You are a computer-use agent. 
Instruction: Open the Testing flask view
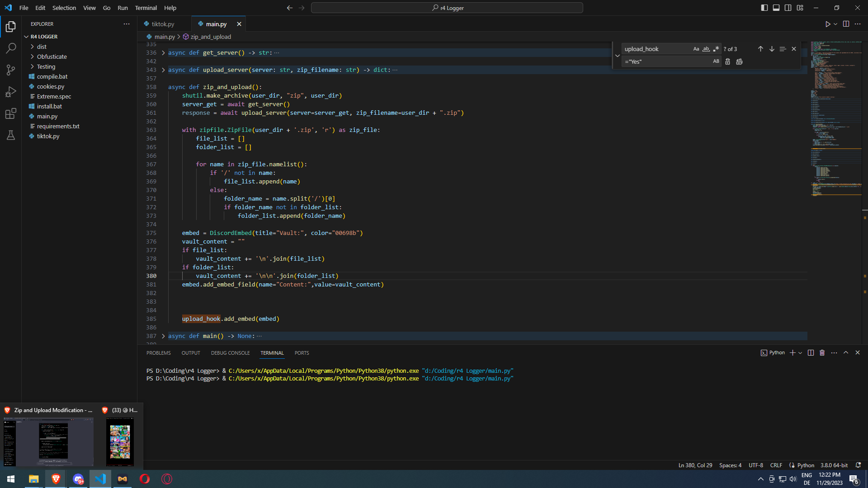click(11, 135)
